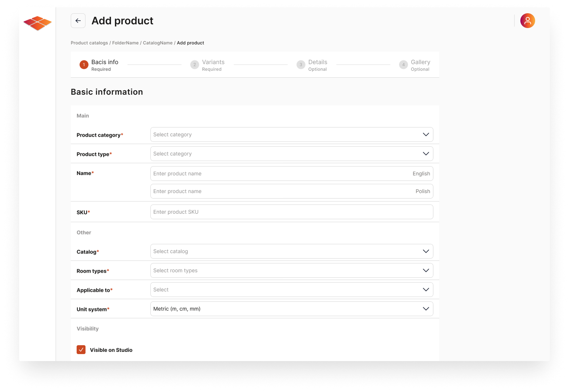569x392 pixels.
Task: Open Product catalogs via the breadcrumb link
Action: coord(89,43)
